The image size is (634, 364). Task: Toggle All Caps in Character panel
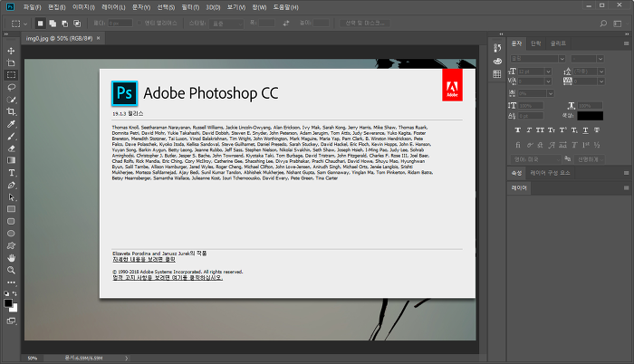(540, 130)
